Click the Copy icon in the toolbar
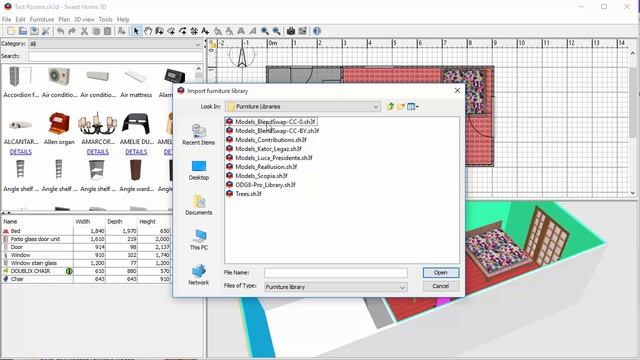 click(96, 31)
